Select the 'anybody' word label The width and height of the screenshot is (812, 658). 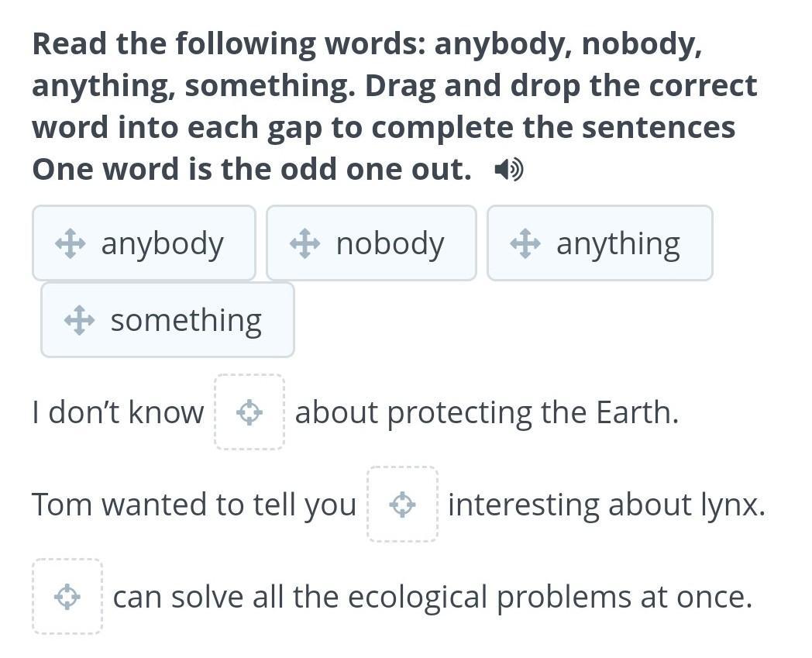[x=162, y=243]
